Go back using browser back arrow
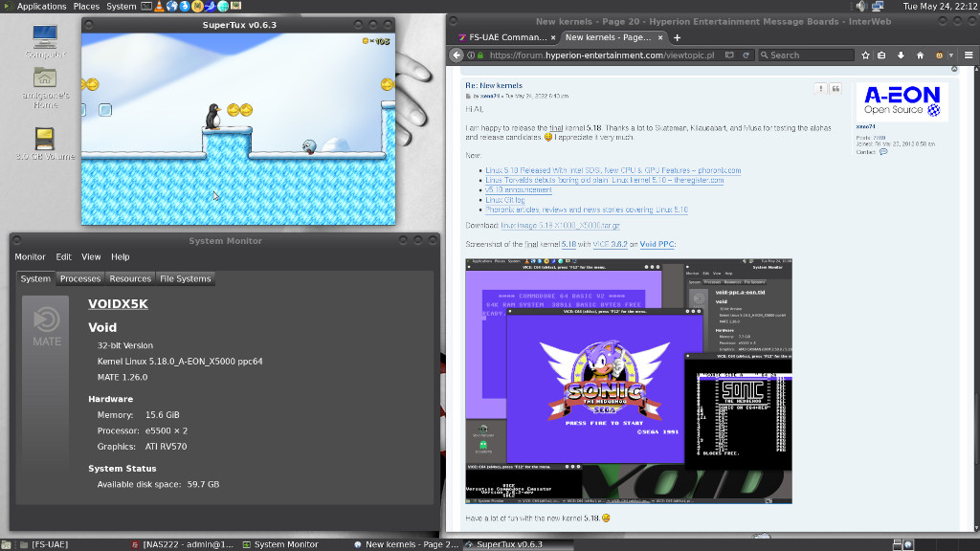Screen dimensions: 980x551 point(457,55)
